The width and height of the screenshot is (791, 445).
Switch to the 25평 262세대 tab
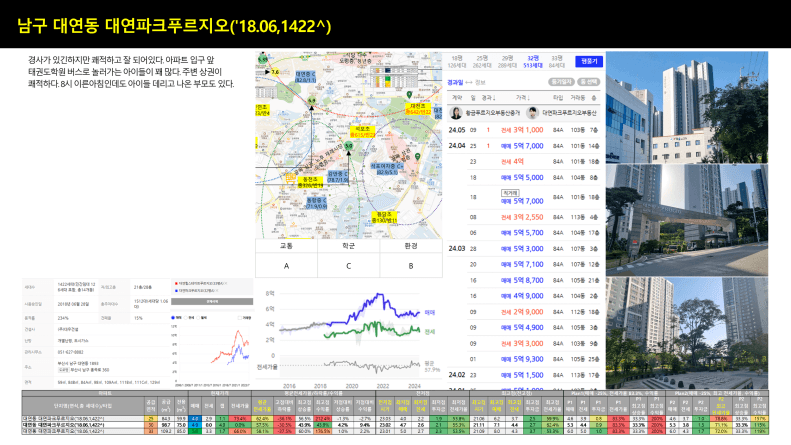click(x=482, y=62)
